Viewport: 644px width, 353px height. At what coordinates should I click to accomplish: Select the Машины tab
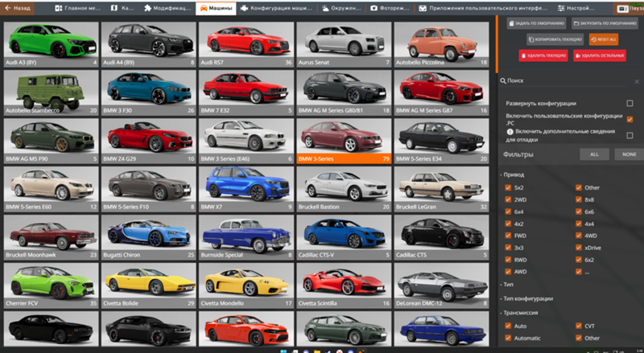point(216,8)
